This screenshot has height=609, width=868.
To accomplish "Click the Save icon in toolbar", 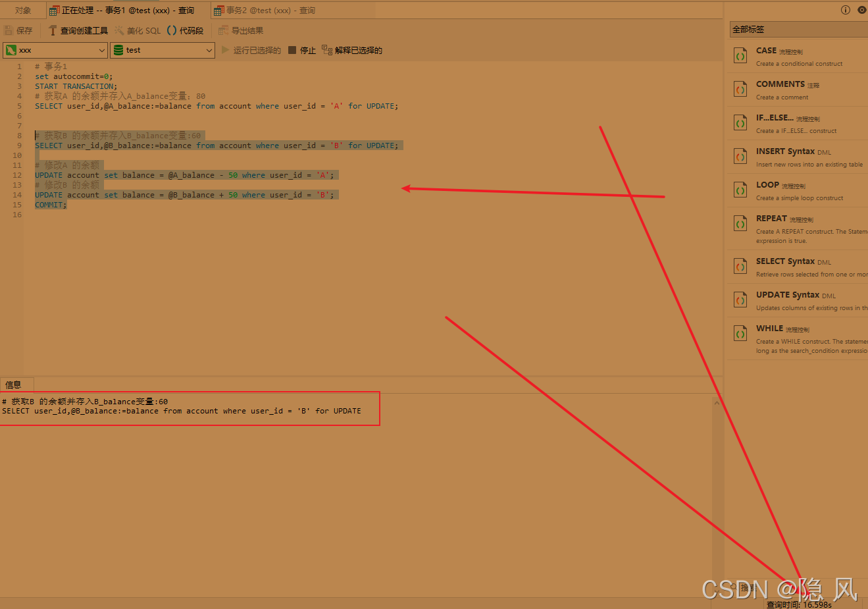I will click(9, 30).
